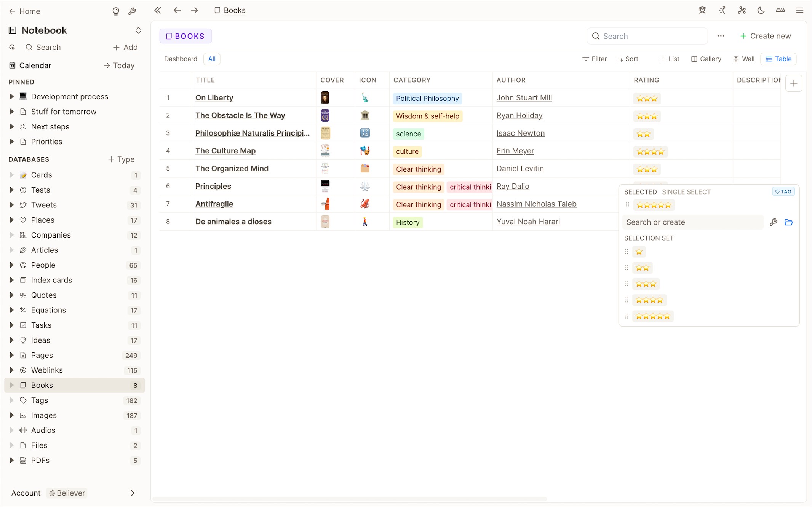Toggle dark mode with the moon icon
The height and width of the screenshot is (507, 812).
761,10
